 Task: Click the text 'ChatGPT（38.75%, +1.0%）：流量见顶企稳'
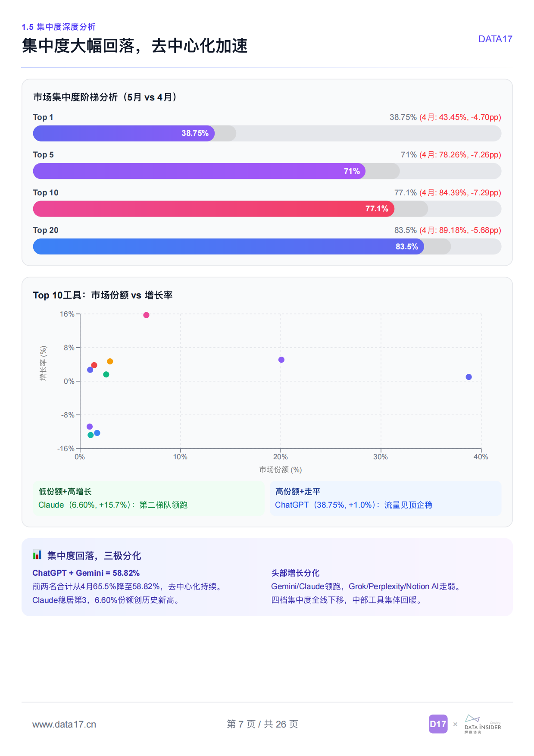point(353,505)
